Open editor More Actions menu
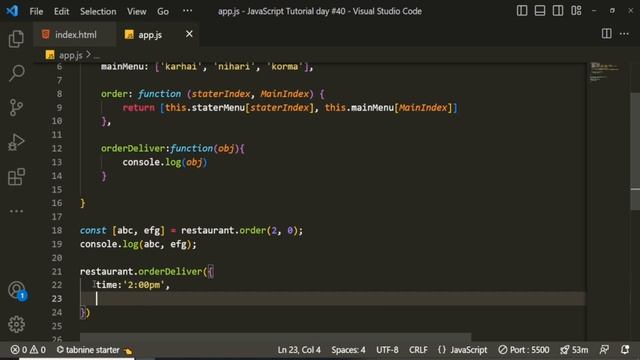640x360 pixels. [x=624, y=34]
